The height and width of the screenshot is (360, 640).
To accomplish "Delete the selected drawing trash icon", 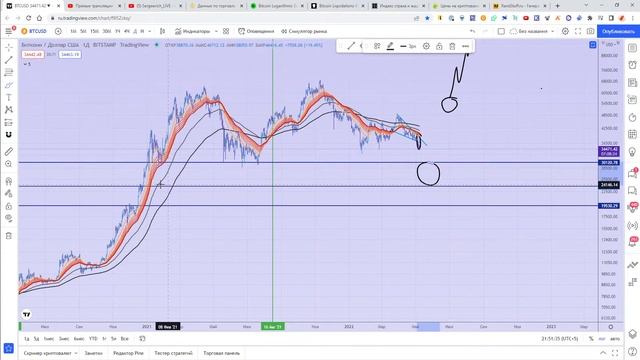I will click(452, 46).
